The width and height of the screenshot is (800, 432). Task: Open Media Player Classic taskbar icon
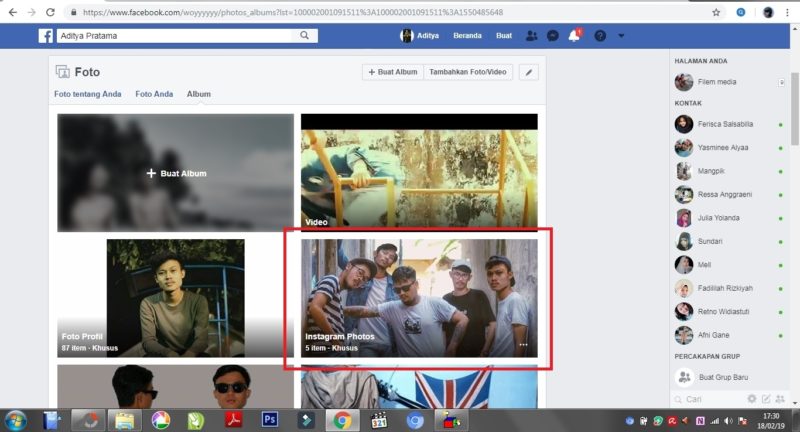[379, 421]
